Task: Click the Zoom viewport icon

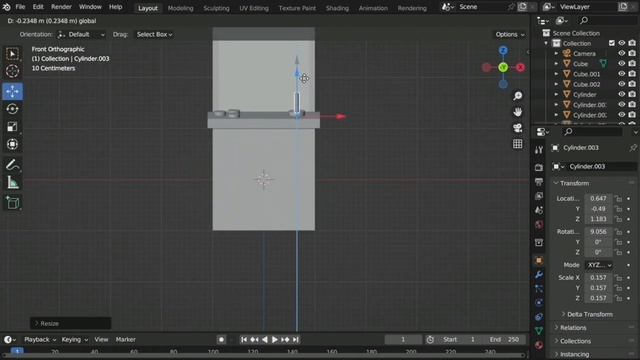Action: point(518,96)
